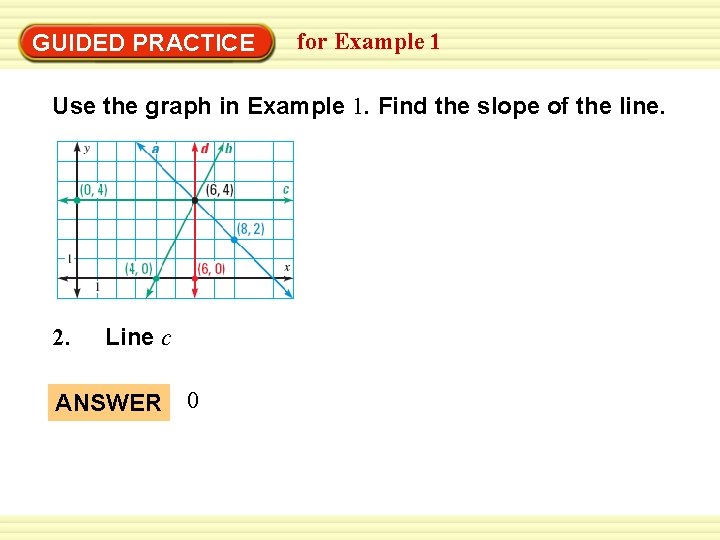Click the red line label d

[x=204, y=149]
